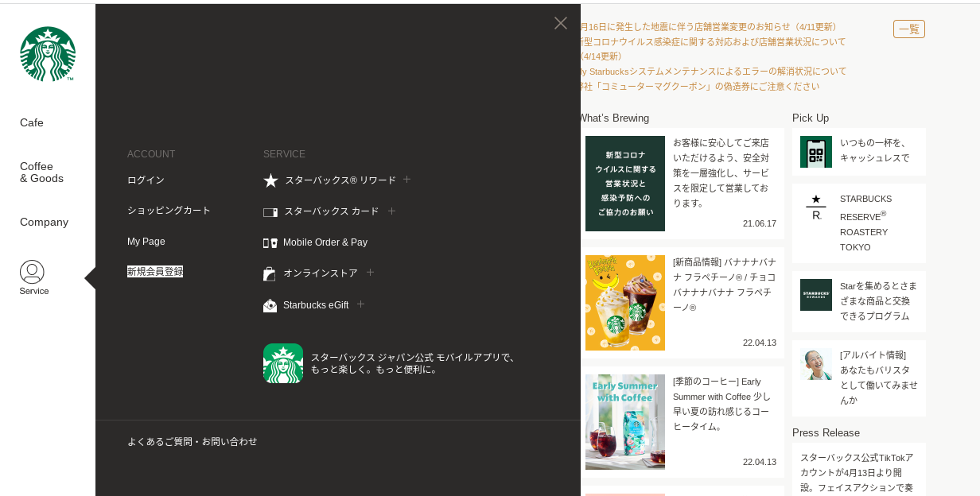Click the Starbucks eGift envelope icon
Image resolution: width=980 pixels, height=496 pixels.
click(270, 305)
